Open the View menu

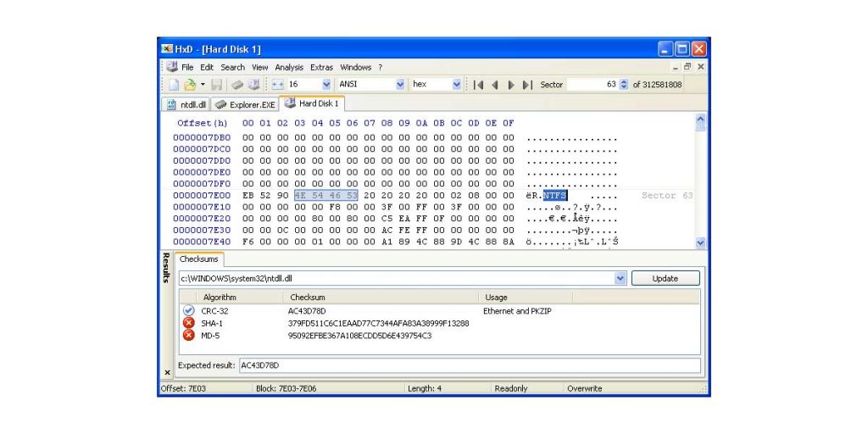(259, 68)
